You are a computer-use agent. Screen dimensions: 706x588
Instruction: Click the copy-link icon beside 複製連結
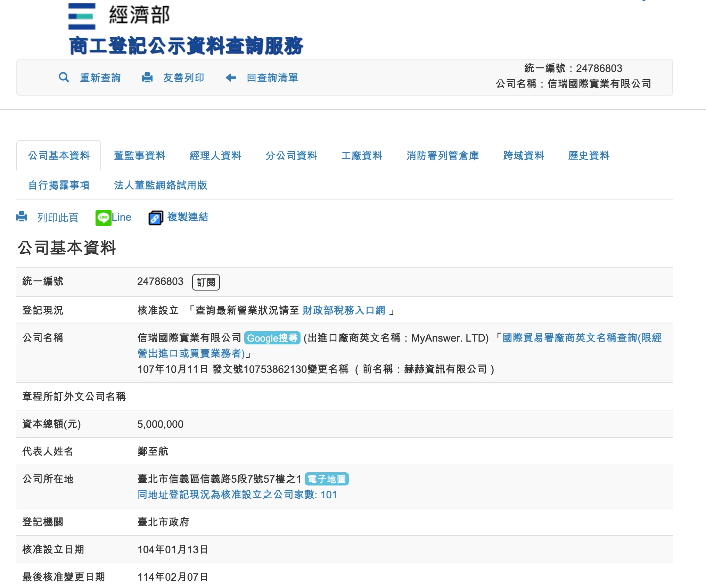(x=156, y=218)
